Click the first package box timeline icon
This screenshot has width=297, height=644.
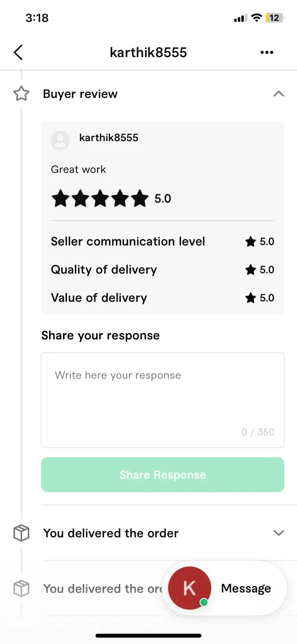coord(21,533)
